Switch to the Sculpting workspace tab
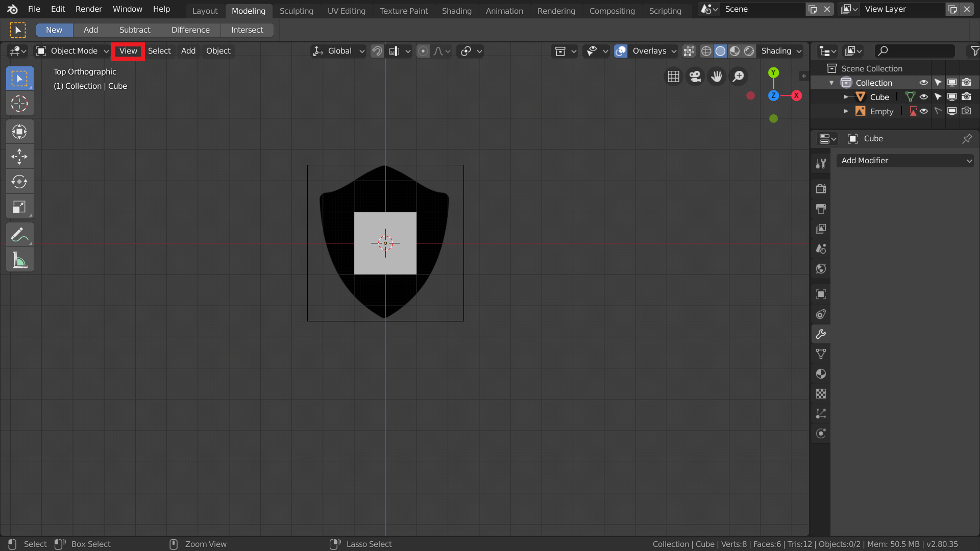Image resolution: width=980 pixels, height=551 pixels. coord(297,11)
